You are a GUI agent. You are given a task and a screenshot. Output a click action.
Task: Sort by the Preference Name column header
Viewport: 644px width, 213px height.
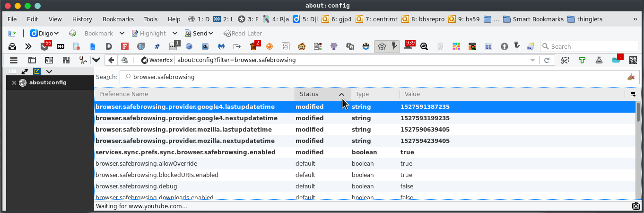(x=194, y=94)
